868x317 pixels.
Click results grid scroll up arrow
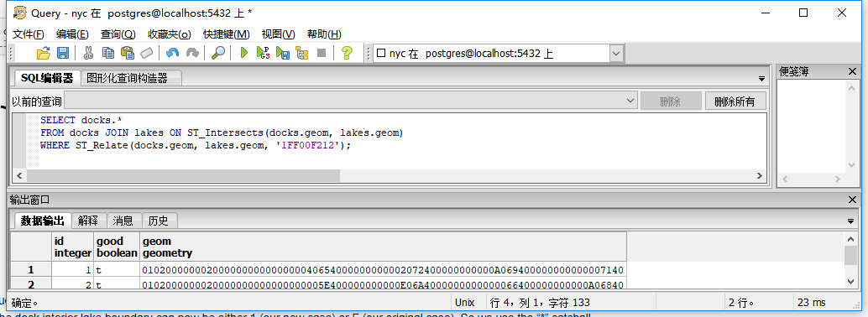click(851, 239)
